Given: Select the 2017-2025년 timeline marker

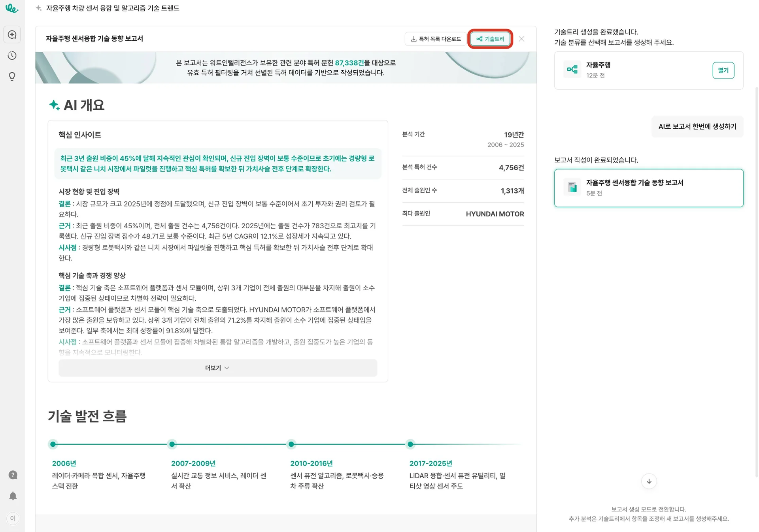Looking at the screenshot, I should [x=410, y=444].
